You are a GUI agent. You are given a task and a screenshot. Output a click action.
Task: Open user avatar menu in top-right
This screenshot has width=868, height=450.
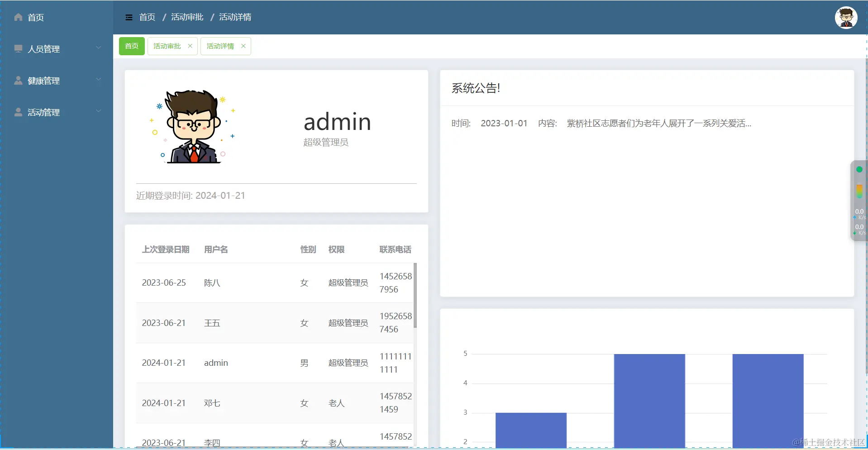(x=846, y=18)
